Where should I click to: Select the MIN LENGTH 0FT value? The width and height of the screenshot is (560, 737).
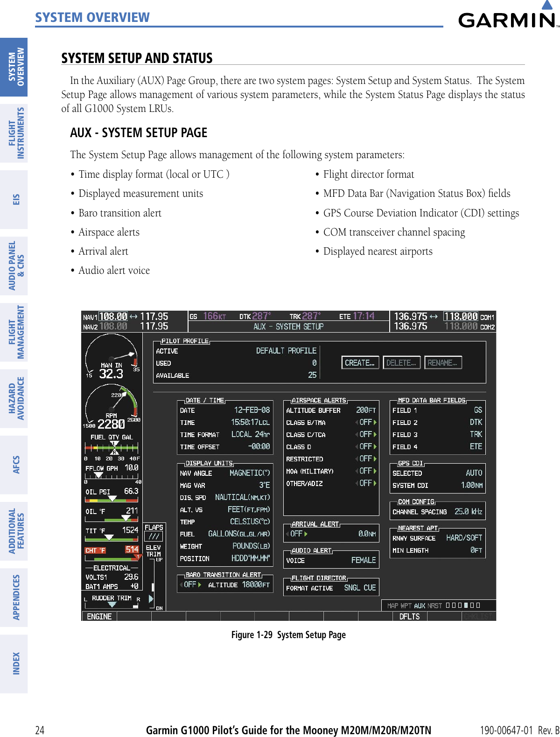tap(476, 550)
